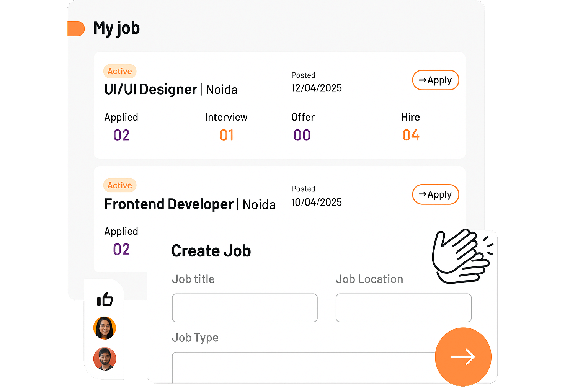Viewport: 588px width, 392px height.
Task: Open the UI/UI Designer job title
Action: coord(151,89)
